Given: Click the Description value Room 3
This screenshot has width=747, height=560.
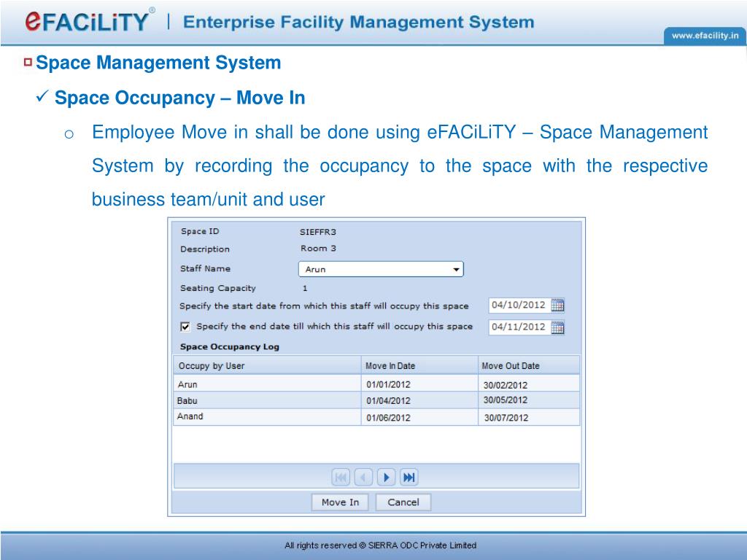Looking at the screenshot, I should 318,248.
